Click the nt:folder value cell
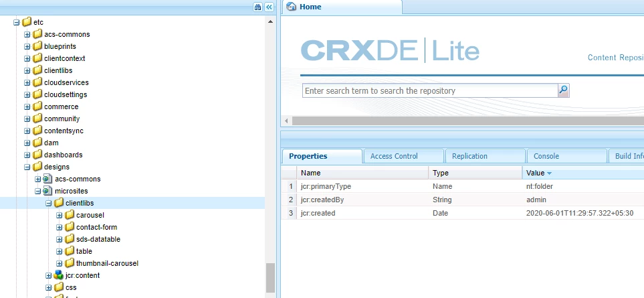 (x=582, y=186)
